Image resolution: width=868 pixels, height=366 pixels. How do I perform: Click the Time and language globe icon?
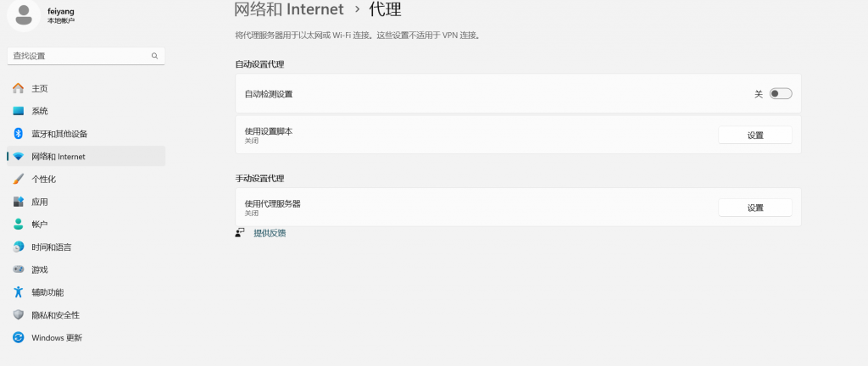[19, 247]
